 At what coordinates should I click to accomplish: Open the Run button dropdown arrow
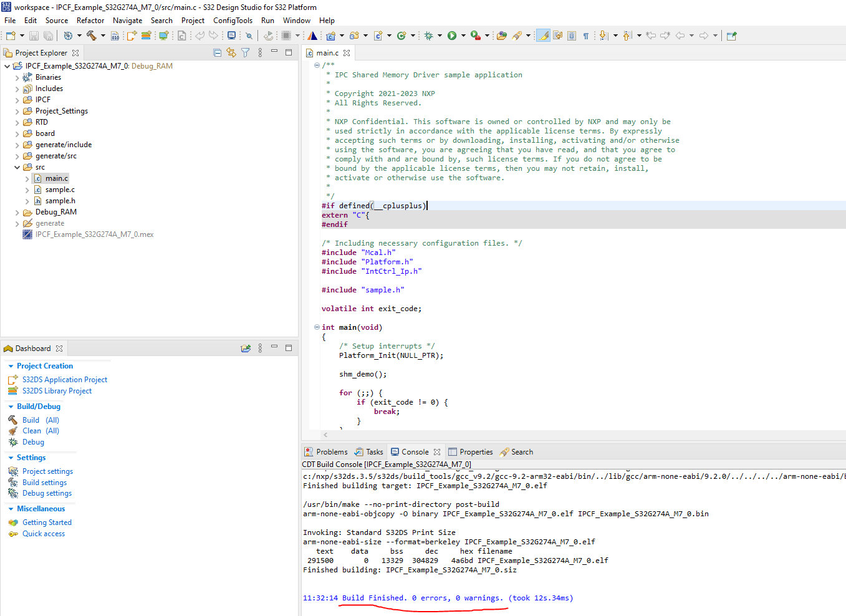463,36
